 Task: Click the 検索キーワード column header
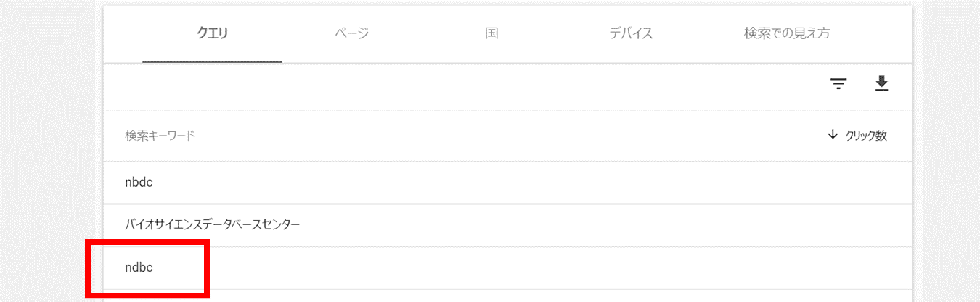pyautogui.click(x=160, y=136)
